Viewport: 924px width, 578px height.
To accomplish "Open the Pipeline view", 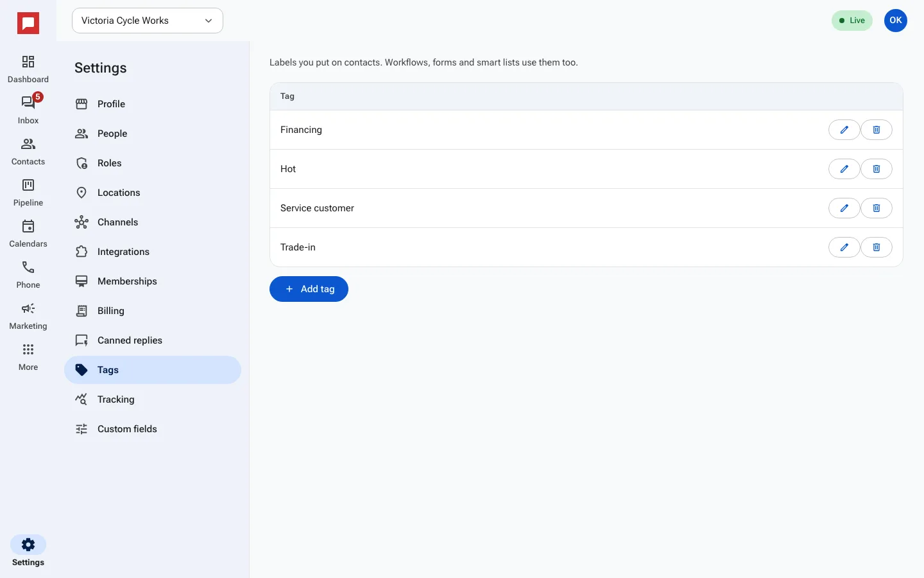I will click(x=28, y=192).
